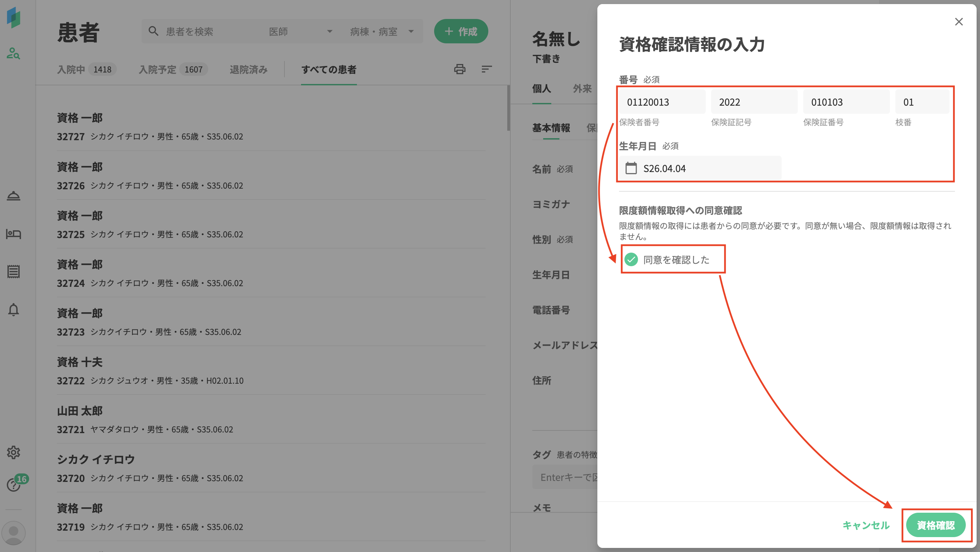Click the tag input Enterキー field
This screenshot has height=552, width=980.
click(x=564, y=477)
